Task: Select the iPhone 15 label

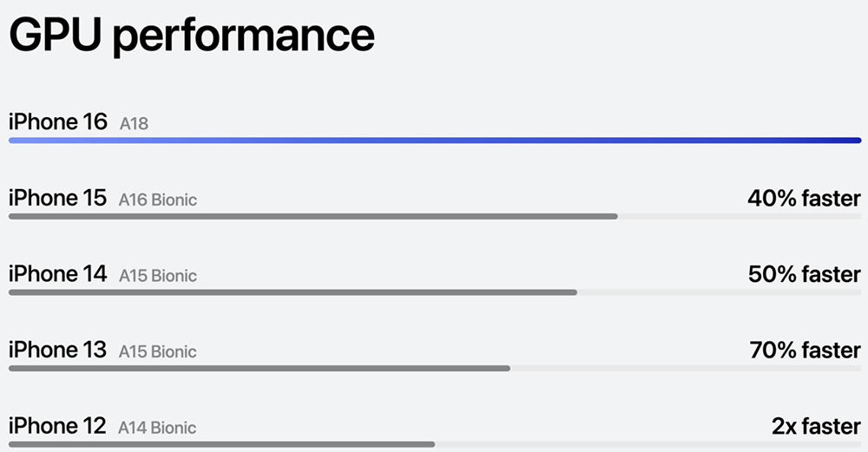Action: click(57, 199)
